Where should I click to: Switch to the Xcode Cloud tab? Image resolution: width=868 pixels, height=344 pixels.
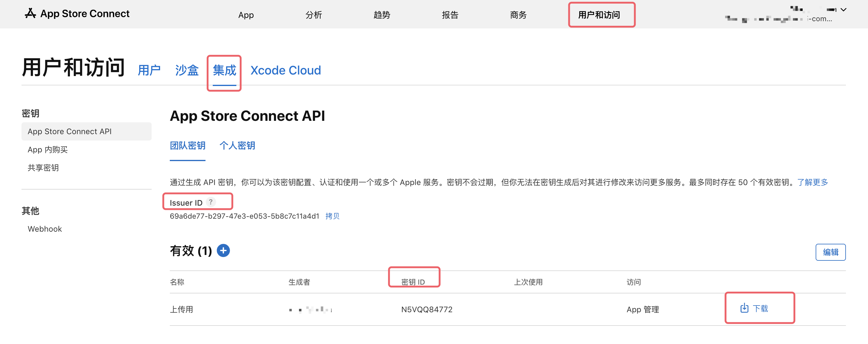click(285, 71)
